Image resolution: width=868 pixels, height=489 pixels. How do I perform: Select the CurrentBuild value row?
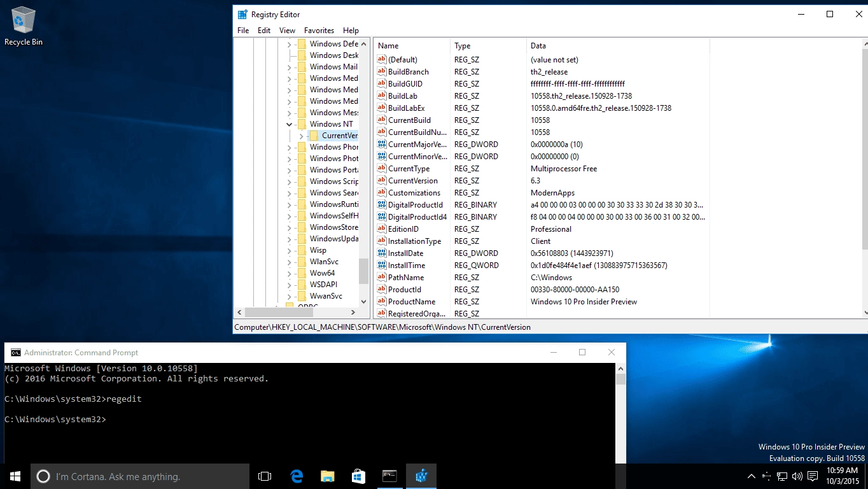tap(541, 120)
